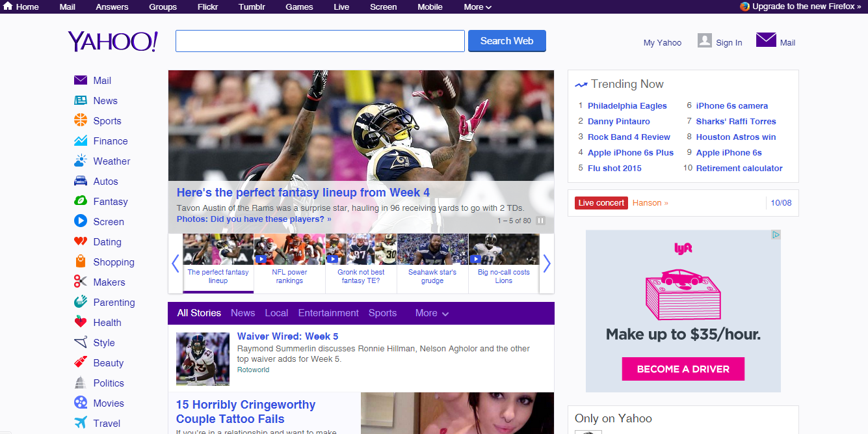The height and width of the screenshot is (434, 868).
Task: Open trending topic Philadelphia Eagles
Action: (627, 106)
